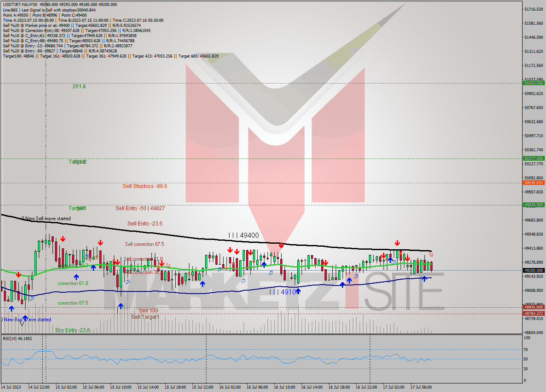Click the '16 Jul 22:00' time axis label

(x=366, y=387)
